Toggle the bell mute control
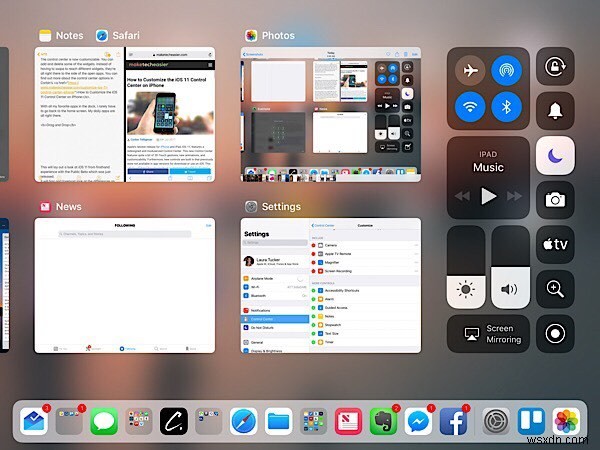Screen dimensions: 600x450 pos(555,111)
